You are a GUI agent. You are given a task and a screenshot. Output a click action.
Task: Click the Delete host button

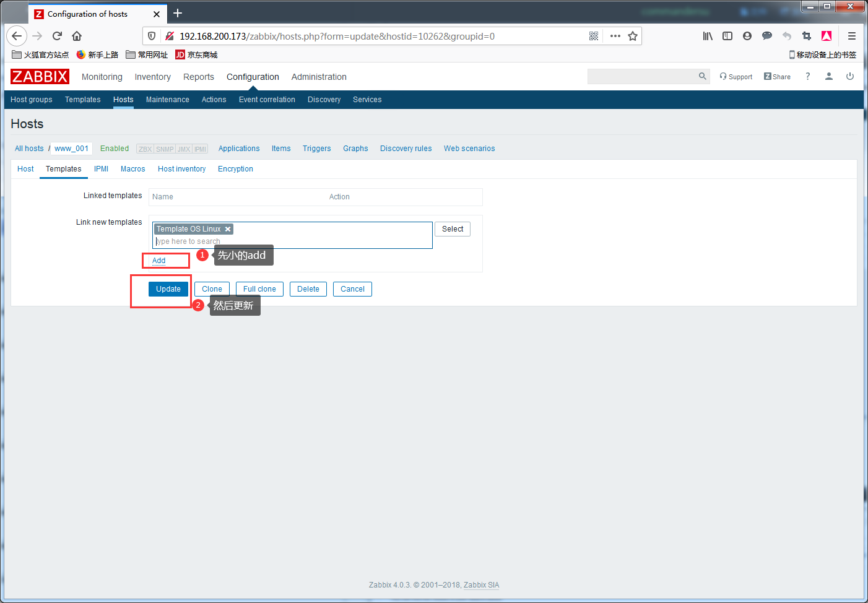pos(308,289)
